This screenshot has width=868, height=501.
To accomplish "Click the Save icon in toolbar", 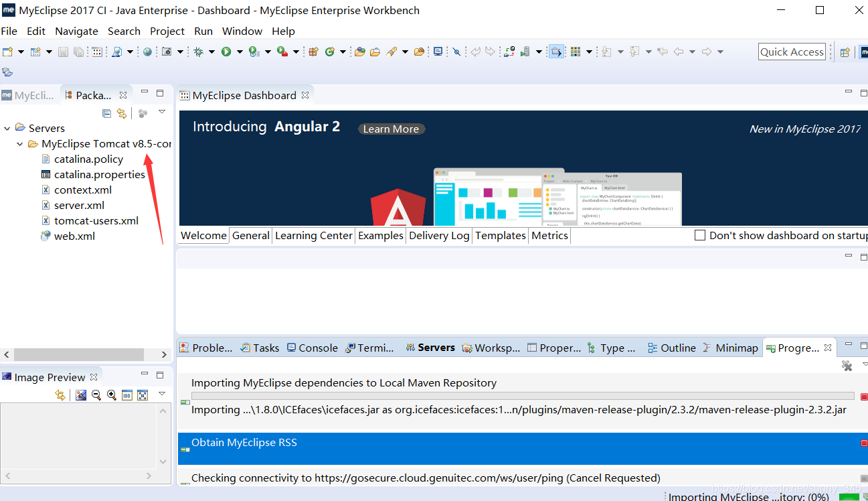I will click(x=63, y=52).
